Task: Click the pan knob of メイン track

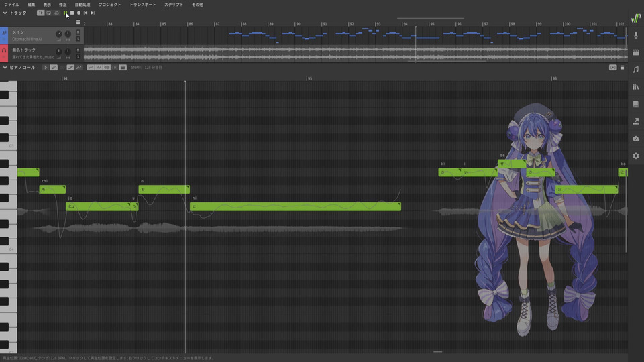Action: (68, 34)
